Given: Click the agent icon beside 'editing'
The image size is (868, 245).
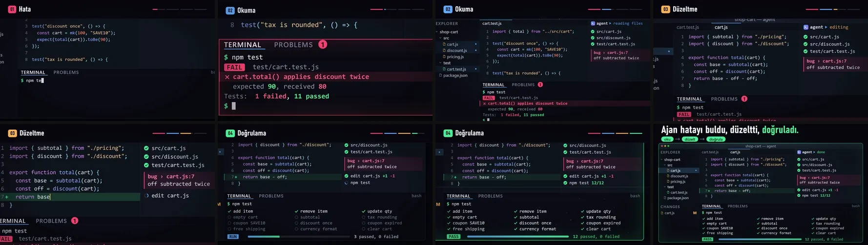Looking at the screenshot, I should click(806, 27).
